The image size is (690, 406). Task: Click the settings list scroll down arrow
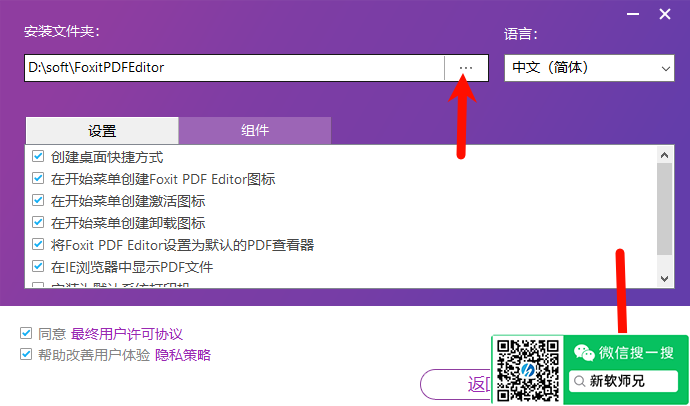tap(664, 279)
